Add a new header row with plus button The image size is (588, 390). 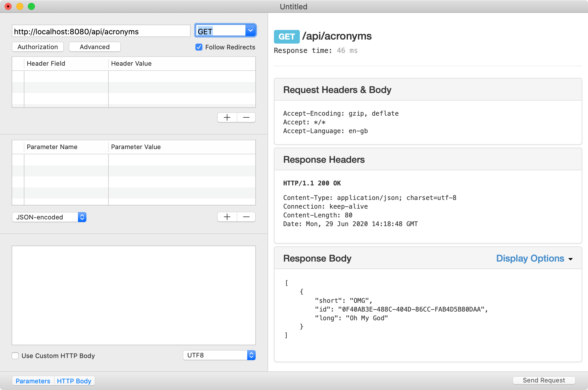pos(227,117)
